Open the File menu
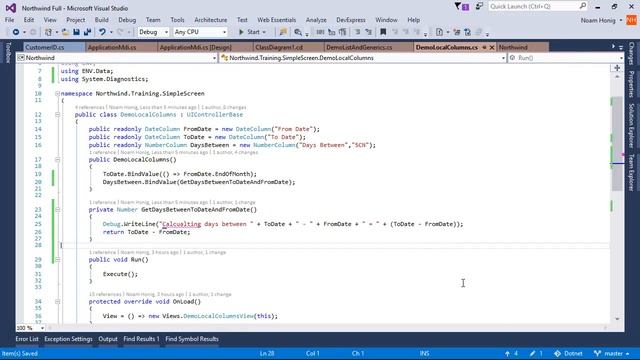The width and height of the screenshot is (640, 360). click(x=9, y=20)
